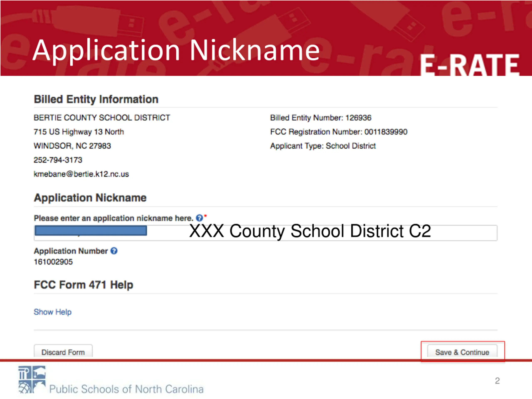Viewport: 532px width, 399px height.
Task: Select the Applicant Type: School District text
Action: (323, 146)
